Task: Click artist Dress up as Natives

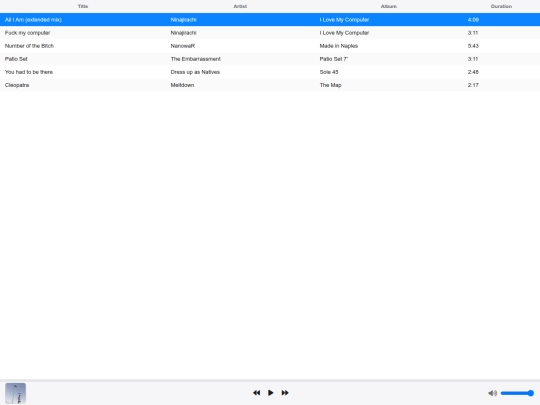Action: (x=195, y=72)
